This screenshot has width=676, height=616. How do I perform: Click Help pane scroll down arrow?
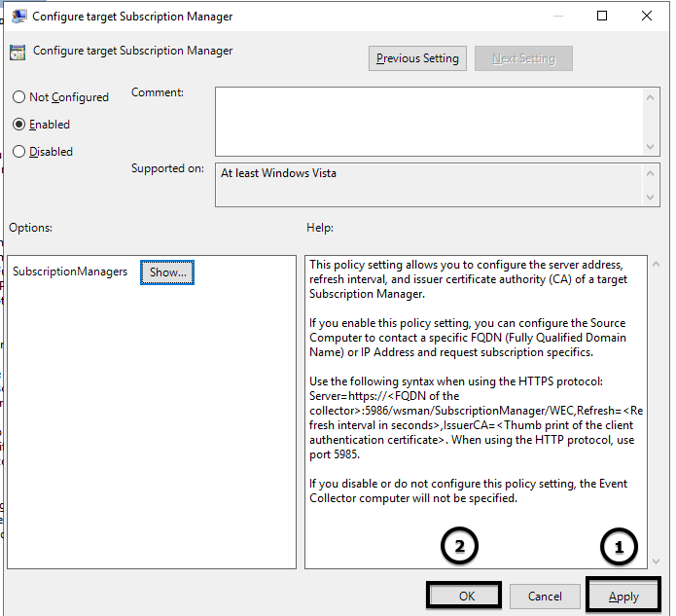tap(657, 562)
